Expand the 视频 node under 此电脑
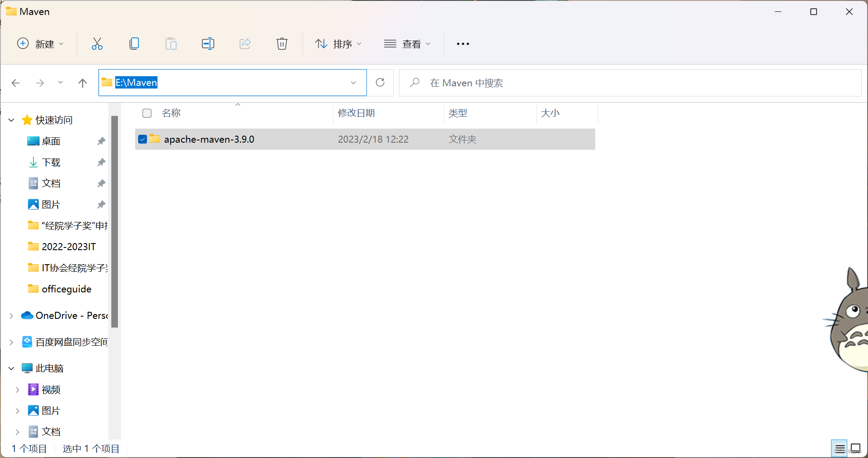The image size is (868, 458). tap(18, 390)
